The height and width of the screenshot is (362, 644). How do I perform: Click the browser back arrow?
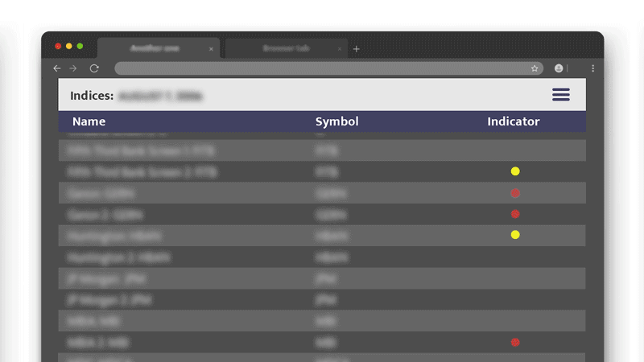pyautogui.click(x=56, y=68)
